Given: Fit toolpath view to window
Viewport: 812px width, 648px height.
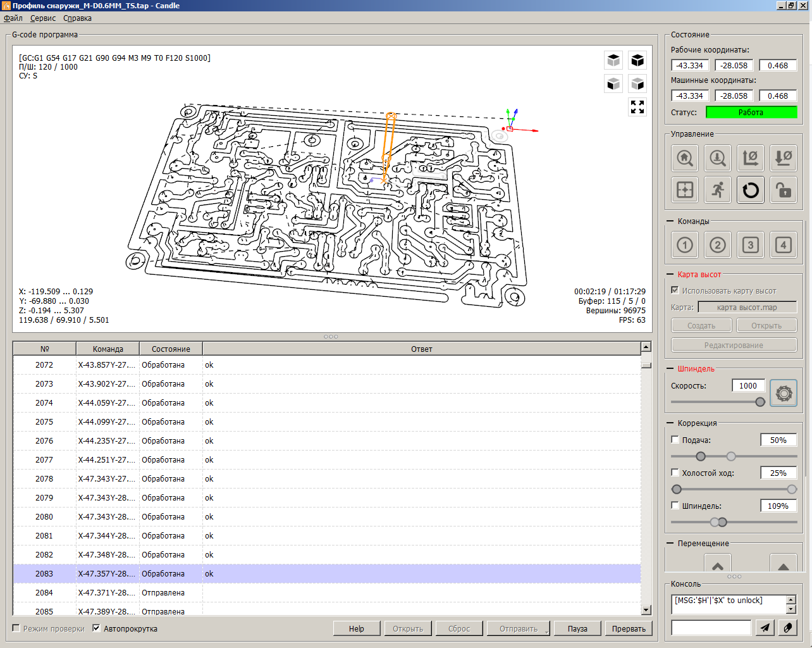Looking at the screenshot, I should [x=637, y=107].
